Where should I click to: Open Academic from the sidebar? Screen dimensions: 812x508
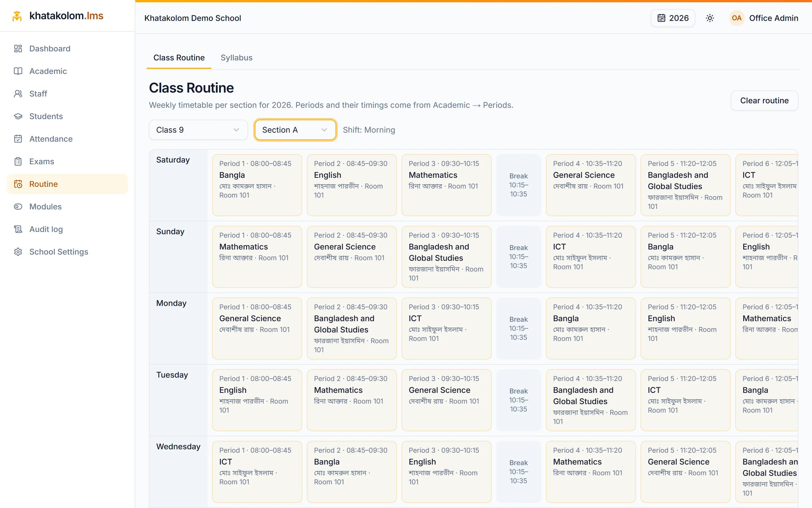pyautogui.click(x=67, y=71)
